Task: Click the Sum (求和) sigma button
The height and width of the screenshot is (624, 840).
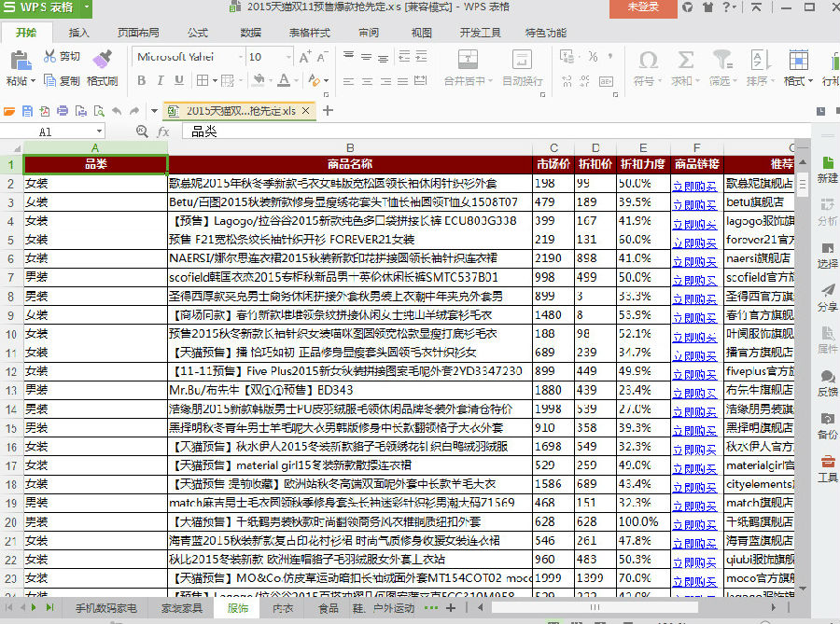Action: (685, 68)
